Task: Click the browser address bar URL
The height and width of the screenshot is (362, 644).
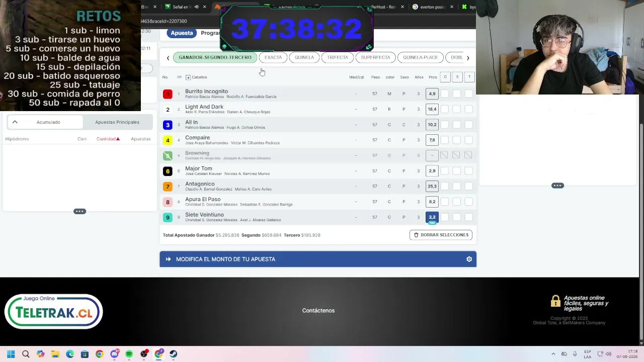Action: (164, 21)
